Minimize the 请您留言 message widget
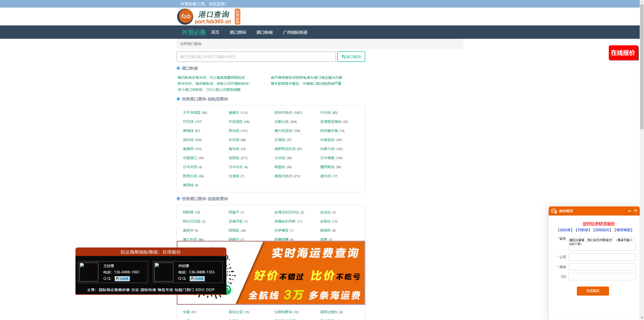Image resolution: width=644 pixels, height=320 pixels. click(x=629, y=211)
